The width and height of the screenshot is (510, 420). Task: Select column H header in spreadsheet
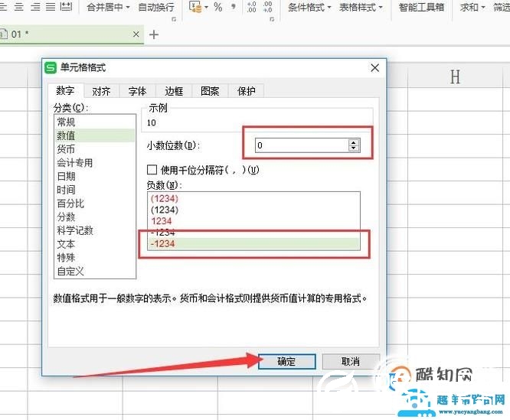455,77
